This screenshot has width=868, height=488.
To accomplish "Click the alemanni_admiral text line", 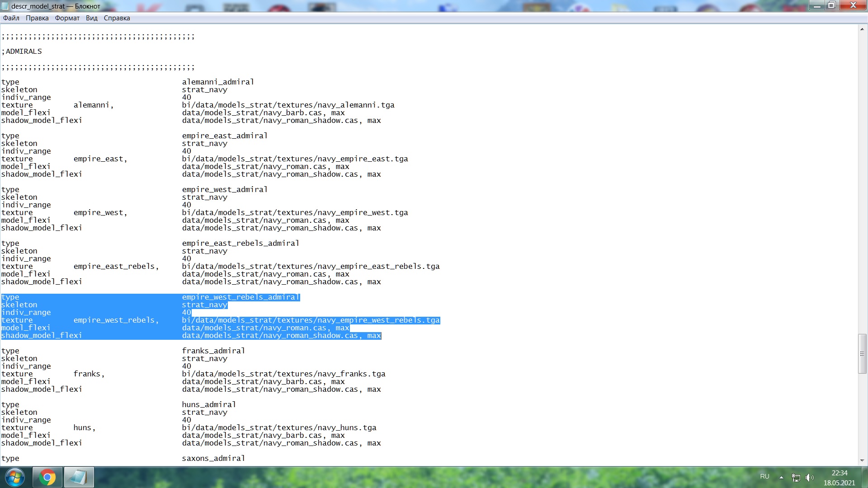I will pos(218,82).
